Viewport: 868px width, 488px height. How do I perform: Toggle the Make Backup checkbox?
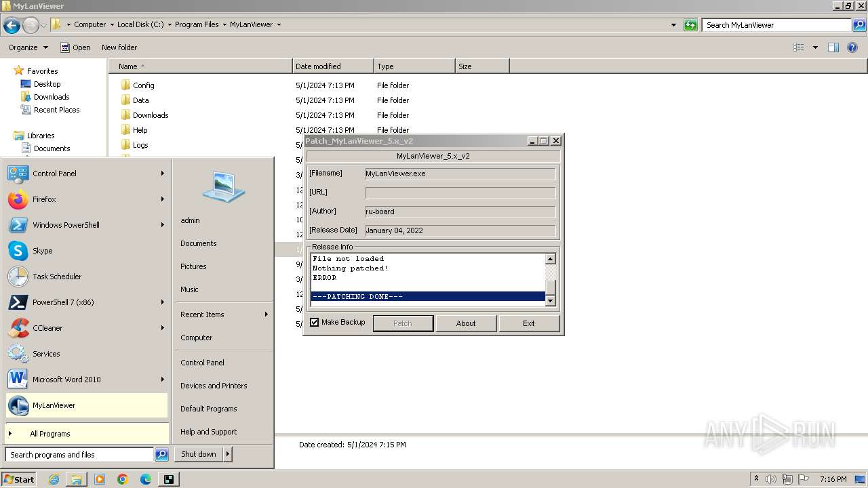[x=314, y=322]
